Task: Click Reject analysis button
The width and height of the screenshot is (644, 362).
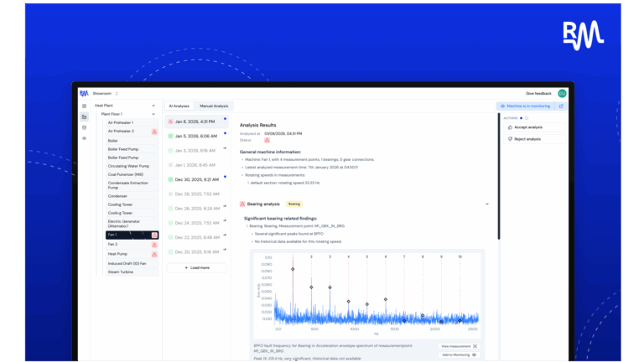Action: click(534, 139)
